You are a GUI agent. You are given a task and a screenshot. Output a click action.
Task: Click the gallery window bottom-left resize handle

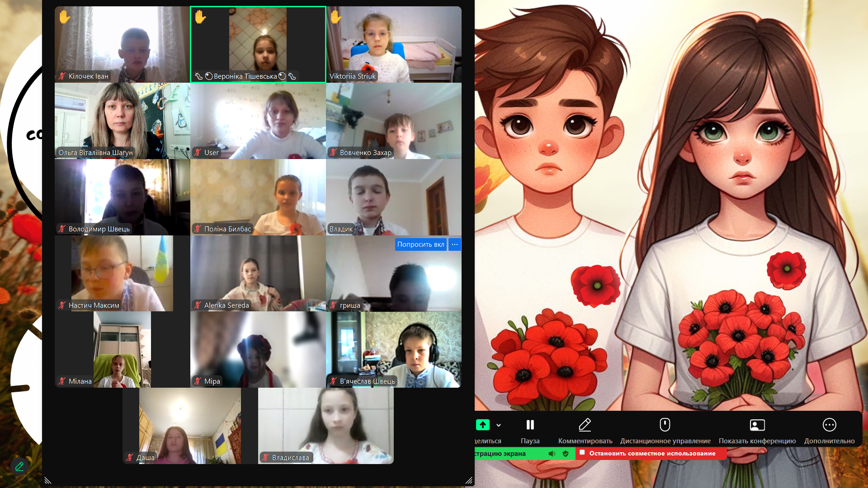(48, 480)
